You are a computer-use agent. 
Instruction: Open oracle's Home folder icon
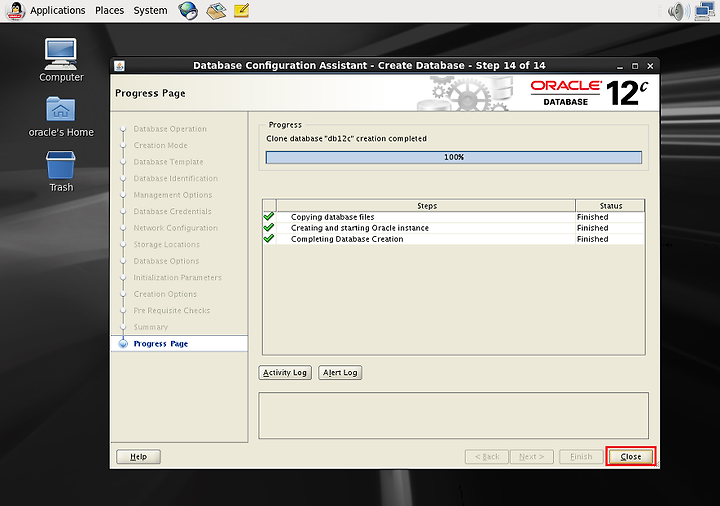click(x=61, y=117)
